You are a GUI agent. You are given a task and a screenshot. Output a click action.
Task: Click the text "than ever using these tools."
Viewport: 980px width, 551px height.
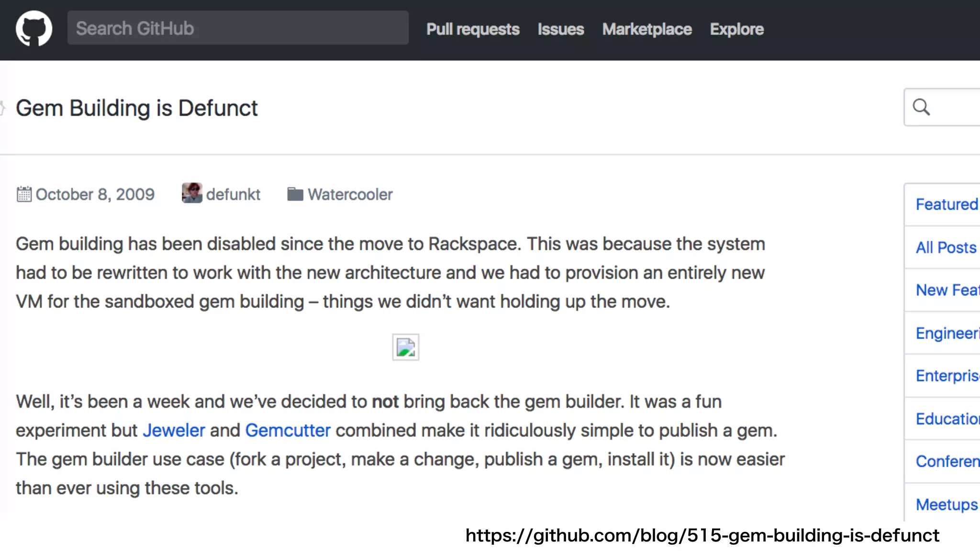coord(127,488)
